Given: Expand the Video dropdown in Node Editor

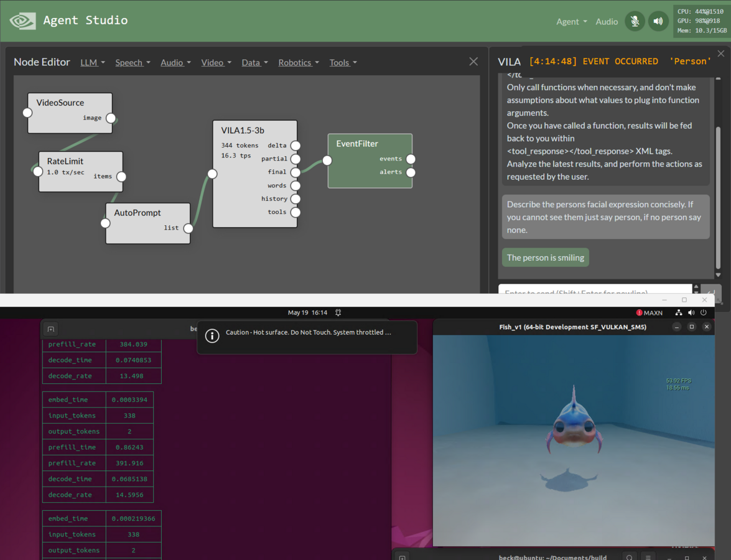Looking at the screenshot, I should [217, 62].
